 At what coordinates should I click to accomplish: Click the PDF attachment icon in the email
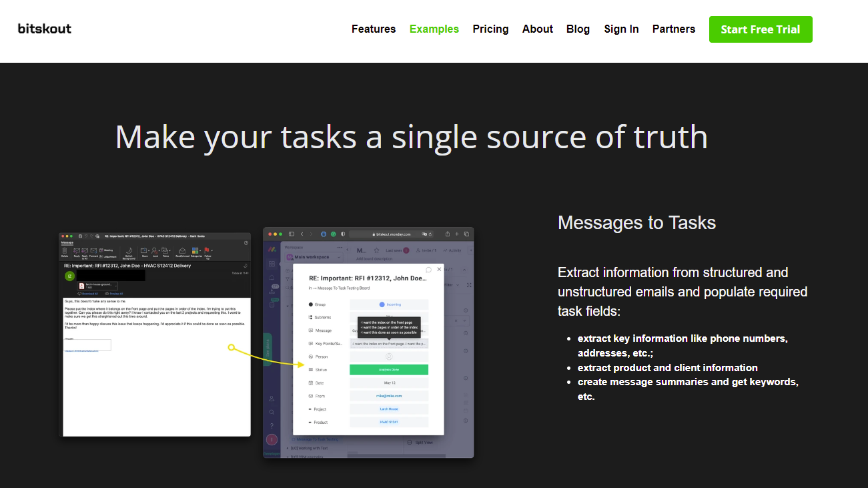81,286
